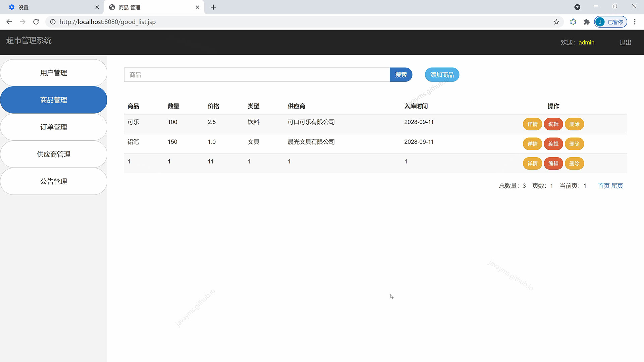Image resolution: width=644 pixels, height=362 pixels.
Task: Click the 搜索 button
Action: point(401,75)
